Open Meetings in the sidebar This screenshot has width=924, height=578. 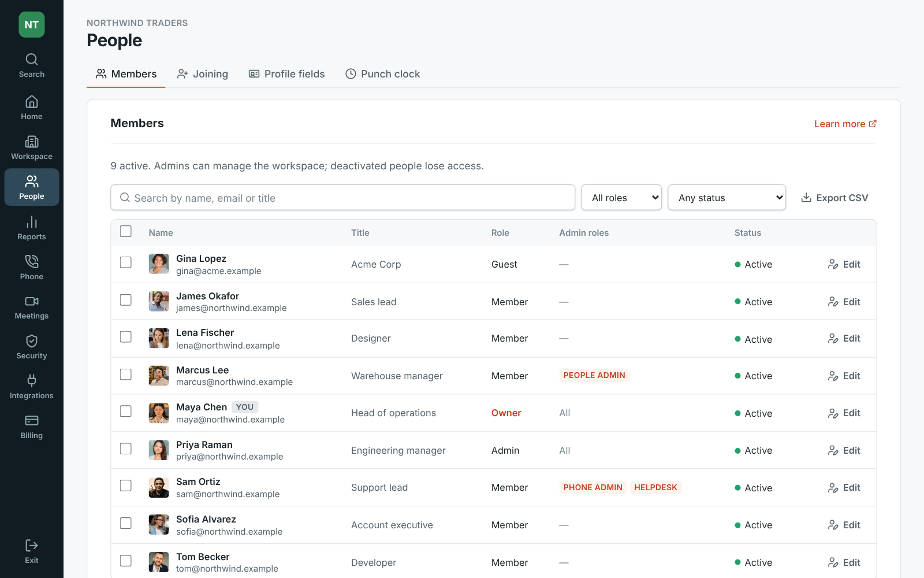(32, 307)
